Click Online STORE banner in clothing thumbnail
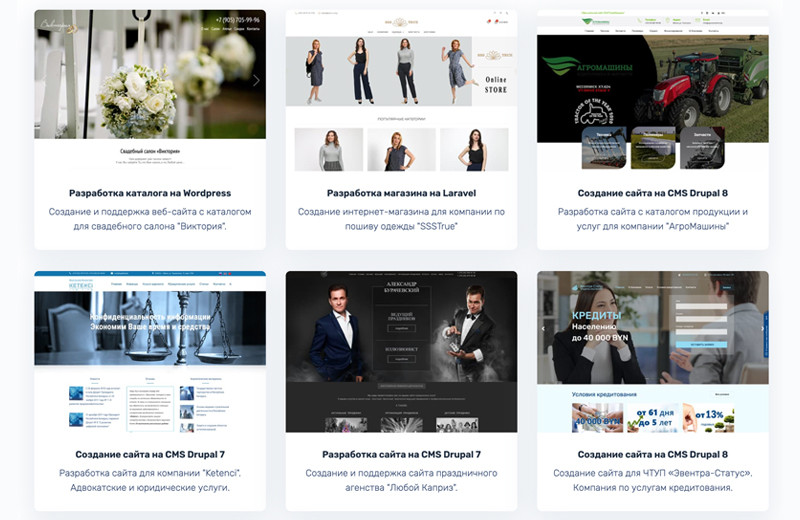This screenshot has width=800, height=520. point(495,85)
